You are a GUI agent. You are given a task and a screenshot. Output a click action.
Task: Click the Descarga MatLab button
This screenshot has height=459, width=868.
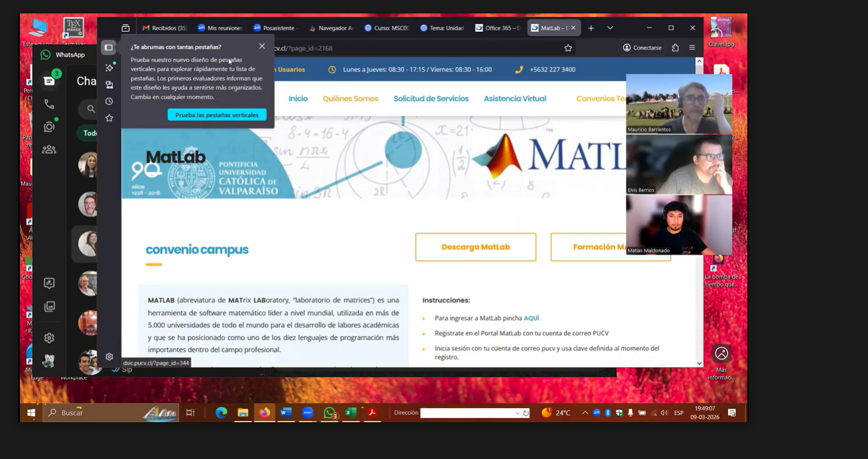coord(475,247)
